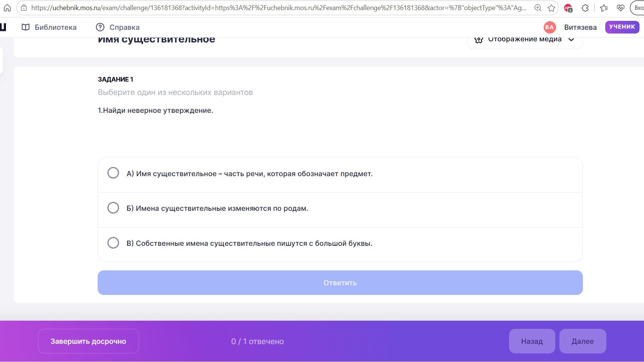The image size is (644, 362).
Task: Open the Библиотека menu item
Action: (x=49, y=27)
